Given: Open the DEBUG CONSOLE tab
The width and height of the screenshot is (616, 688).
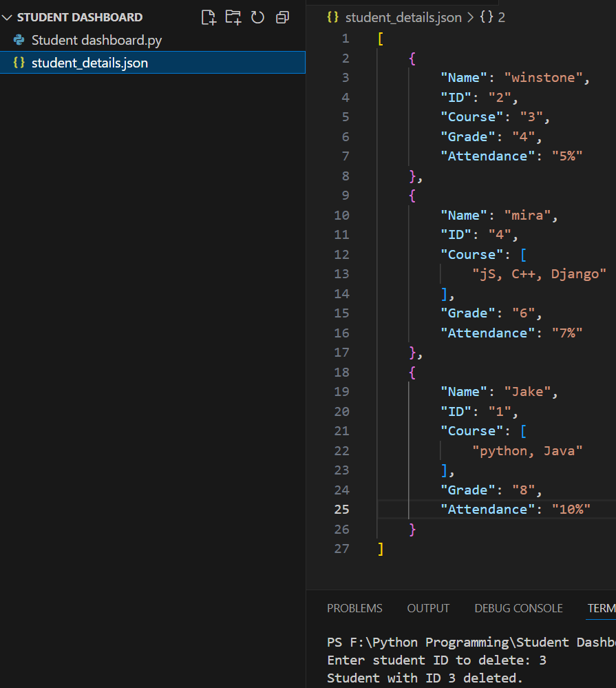Looking at the screenshot, I should (518, 608).
